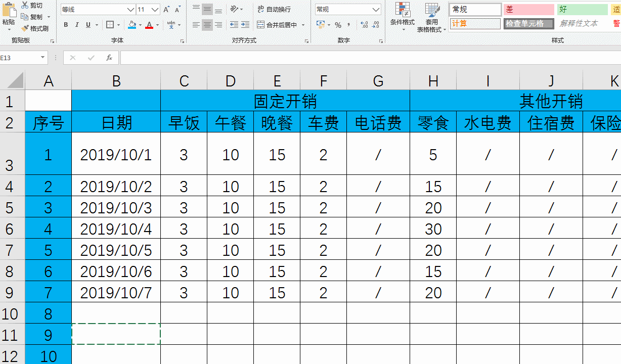The image size is (621, 364).
Task: Click the Insert Function fx button
Action: point(109,58)
